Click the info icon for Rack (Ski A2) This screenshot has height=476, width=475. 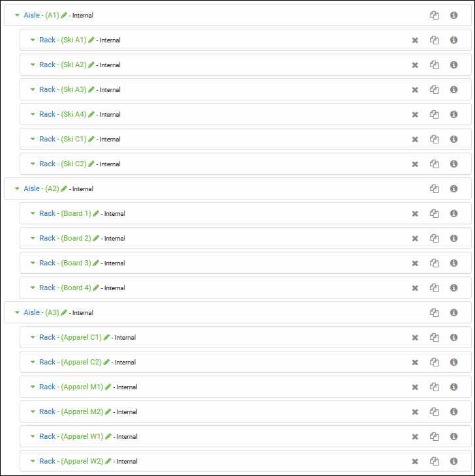[x=453, y=65]
